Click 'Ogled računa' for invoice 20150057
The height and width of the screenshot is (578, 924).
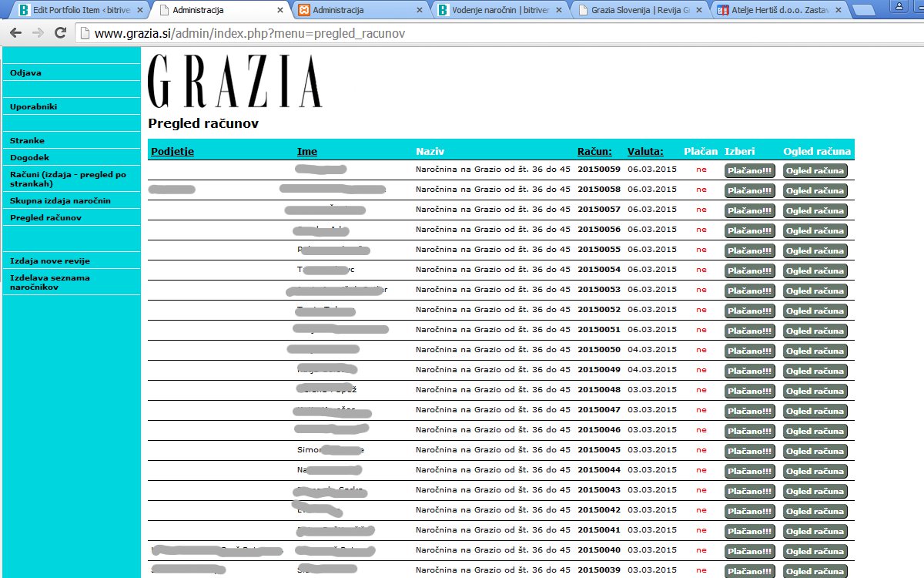coord(815,210)
